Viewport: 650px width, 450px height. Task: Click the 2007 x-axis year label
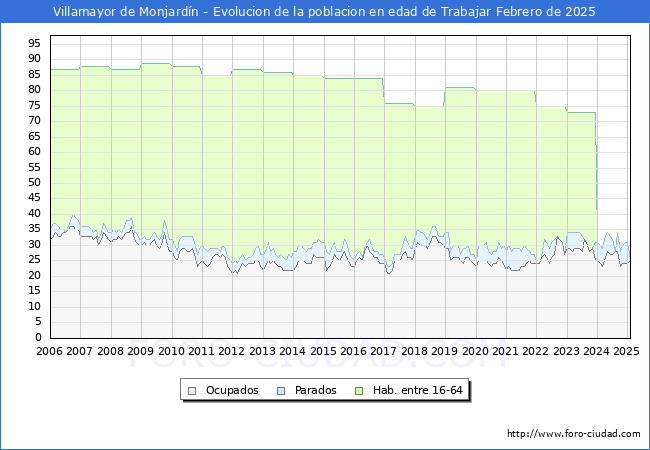click(80, 351)
